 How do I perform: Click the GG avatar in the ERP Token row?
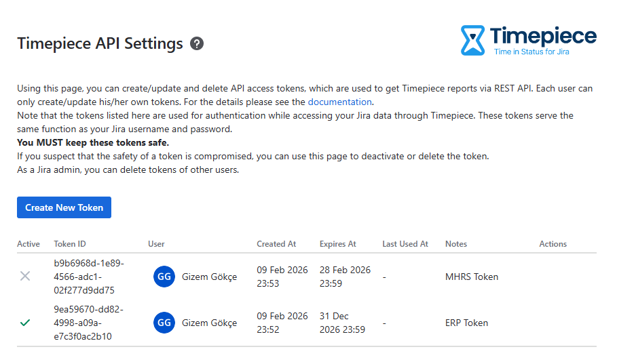tap(164, 323)
